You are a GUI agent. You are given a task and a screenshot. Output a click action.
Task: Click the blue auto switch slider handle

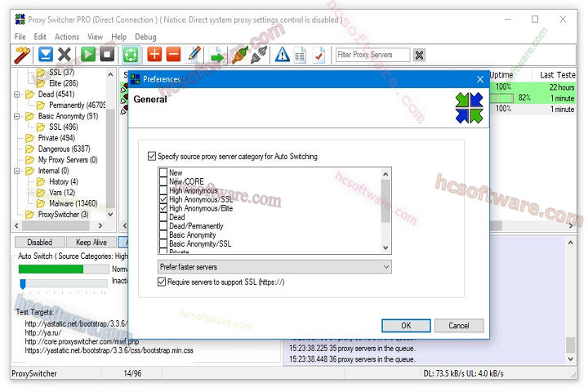click(23, 284)
